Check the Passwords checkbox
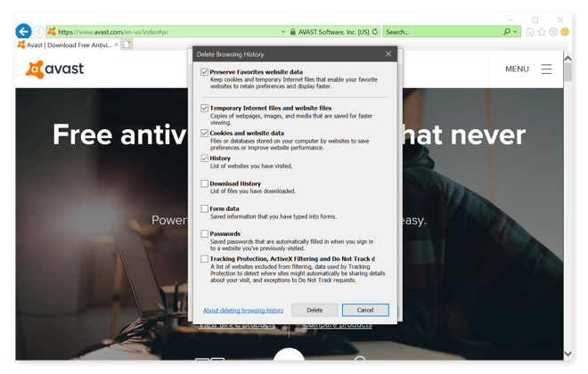Screen dimensions: 588x374 coord(204,234)
